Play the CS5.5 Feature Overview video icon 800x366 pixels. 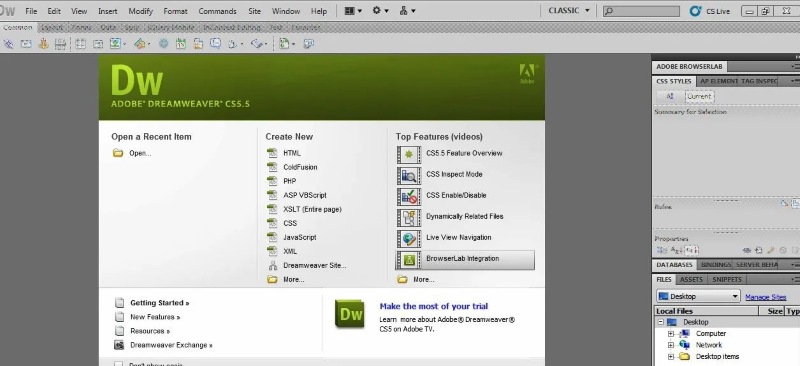coord(409,155)
